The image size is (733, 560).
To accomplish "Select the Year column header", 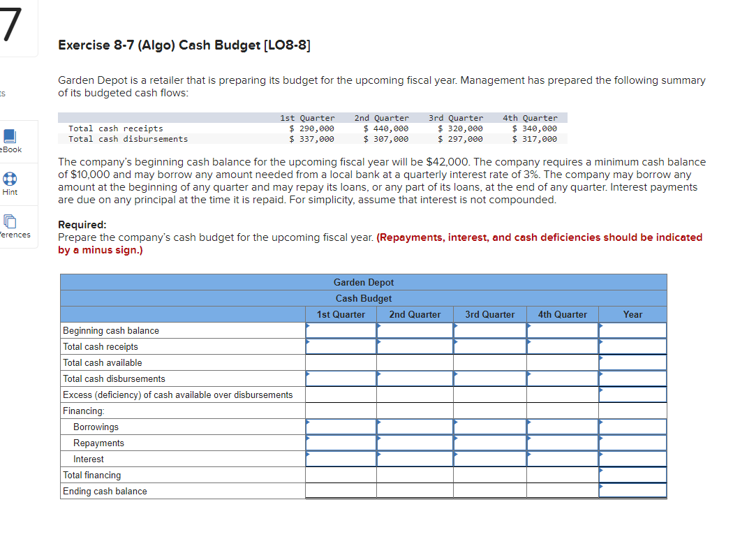I will click(632, 314).
